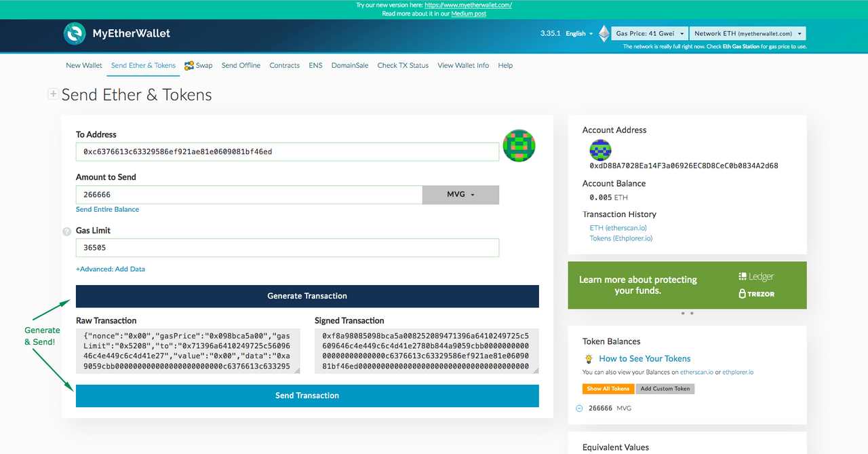Focus the Amount to Send input field
Viewport: 868px width, 454px height.
[249, 194]
